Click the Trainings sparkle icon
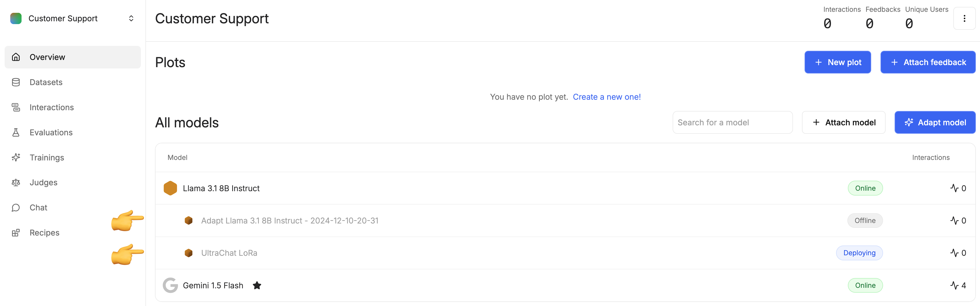 (x=16, y=157)
